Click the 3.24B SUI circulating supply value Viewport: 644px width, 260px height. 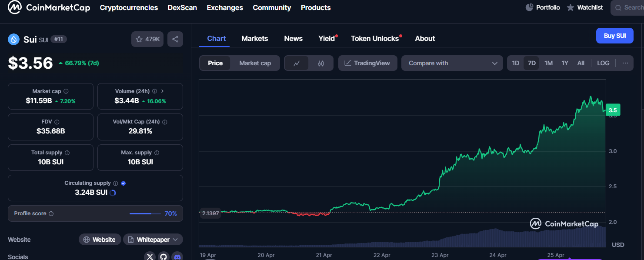91,192
